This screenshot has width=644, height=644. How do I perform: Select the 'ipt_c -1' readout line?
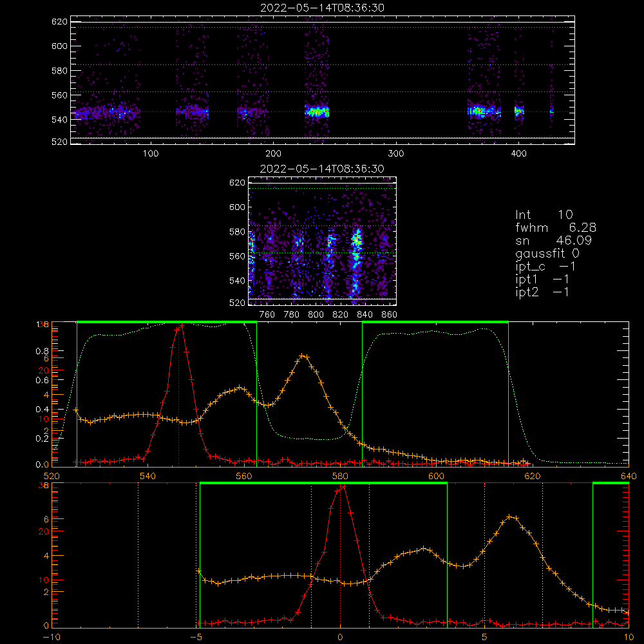coord(545,266)
